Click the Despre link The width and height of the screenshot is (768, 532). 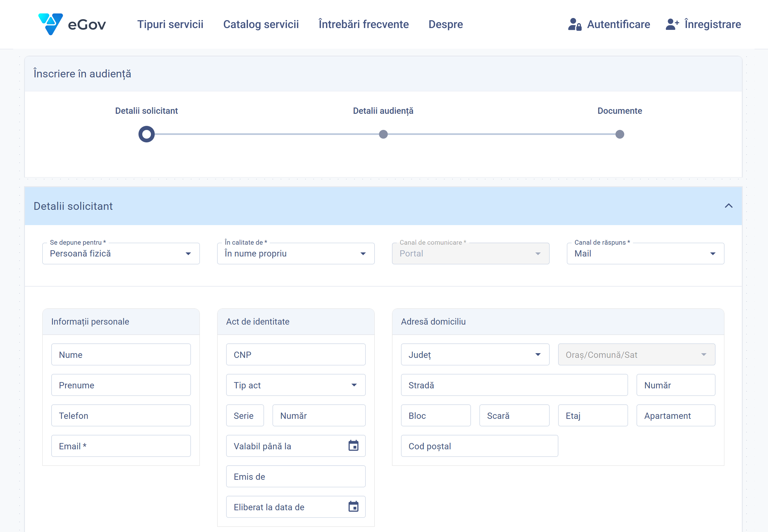[445, 24]
